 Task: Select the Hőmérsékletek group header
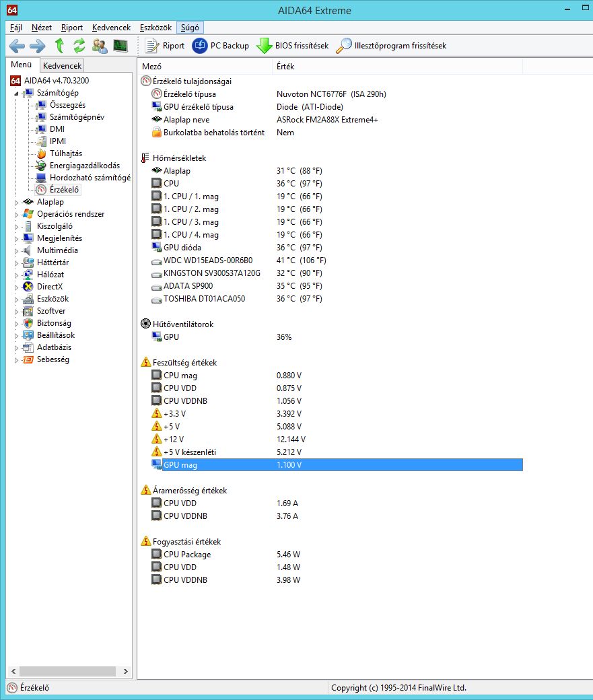pyautogui.click(x=178, y=158)
